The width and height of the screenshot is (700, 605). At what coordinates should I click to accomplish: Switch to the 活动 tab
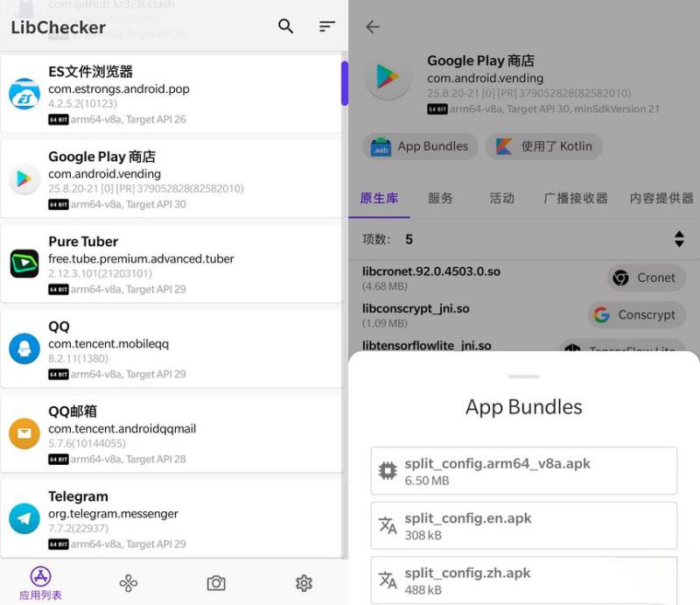(501, 198)
